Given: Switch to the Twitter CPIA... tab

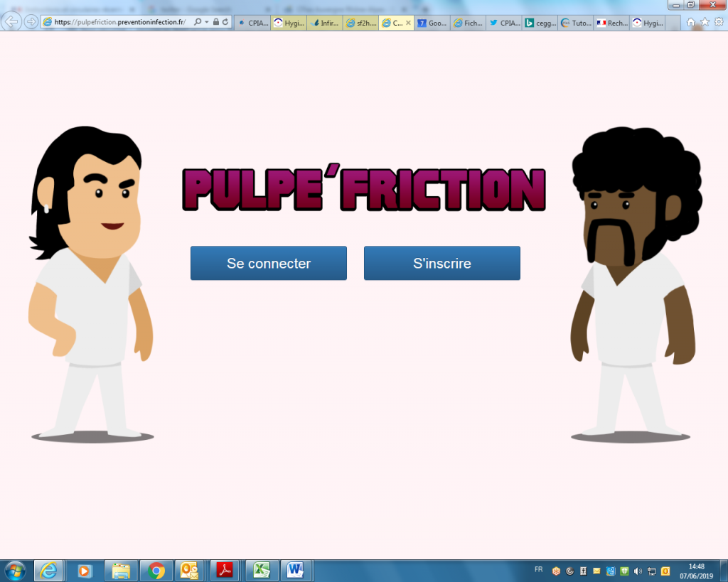Looking at the screenshot, I should coord(504,23).
